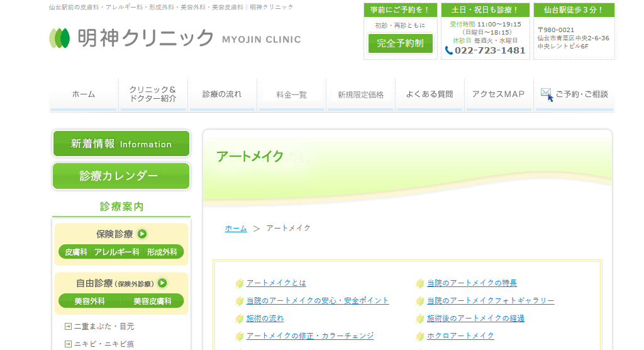
Task: Click the arrow icon next to ニキビ・ニキビ痕
Action: pyautogui.click(x=68, y=344)
